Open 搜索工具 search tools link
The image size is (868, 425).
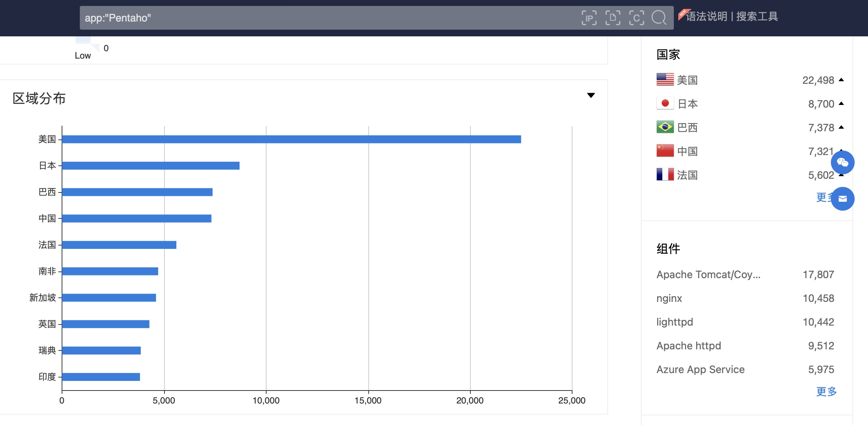coord(757,17)
